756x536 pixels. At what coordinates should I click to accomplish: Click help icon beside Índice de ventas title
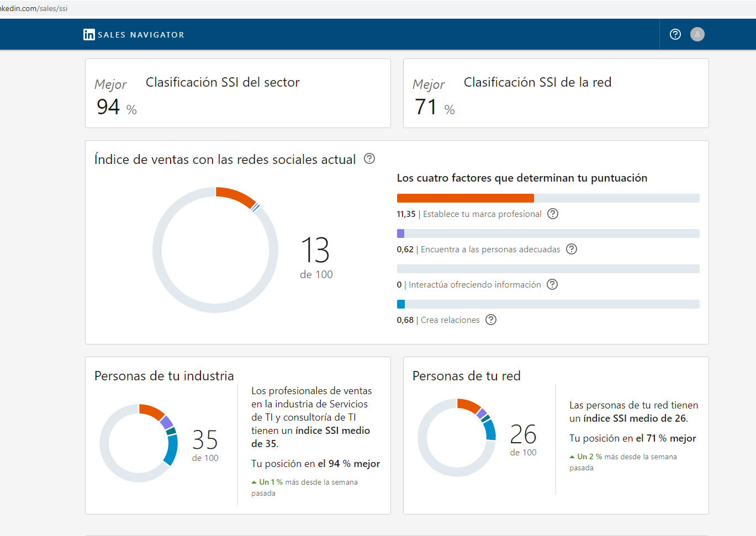369,159
